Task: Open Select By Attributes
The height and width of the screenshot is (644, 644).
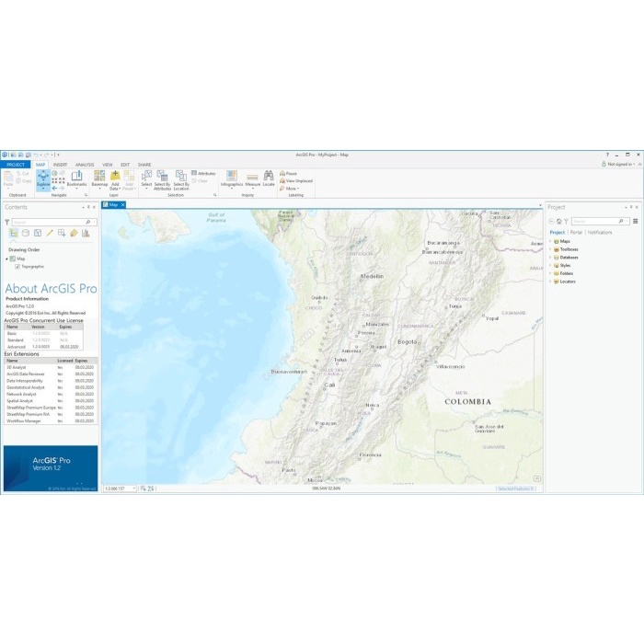Action: pos(162,179)
